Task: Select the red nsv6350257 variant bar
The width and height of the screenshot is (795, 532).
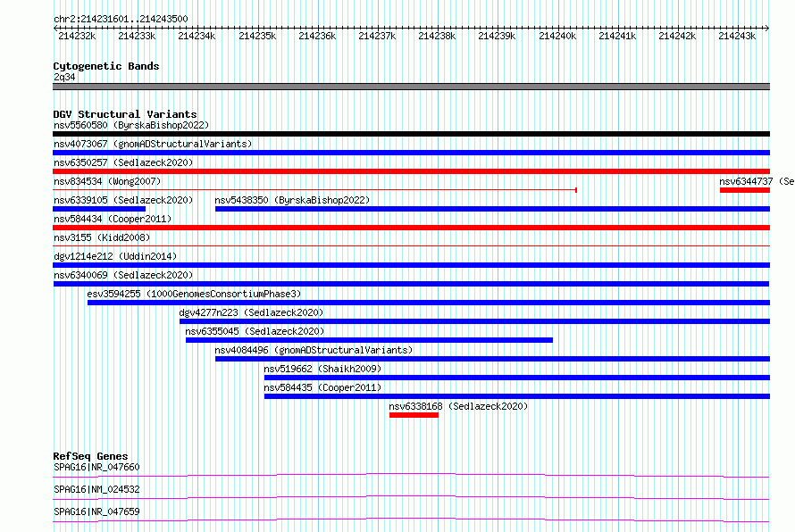Action: [x=411, y=171]
